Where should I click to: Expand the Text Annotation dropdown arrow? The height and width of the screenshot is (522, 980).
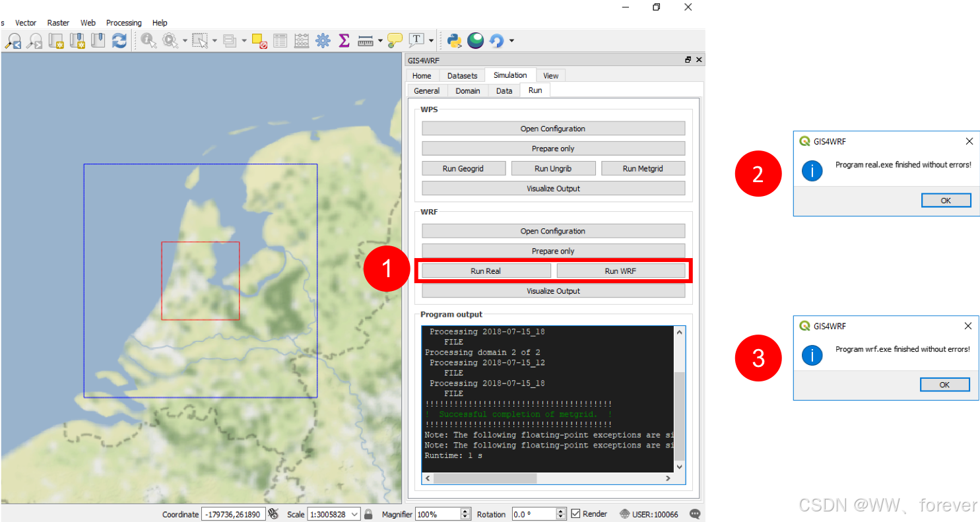click(x=431, y=41)
